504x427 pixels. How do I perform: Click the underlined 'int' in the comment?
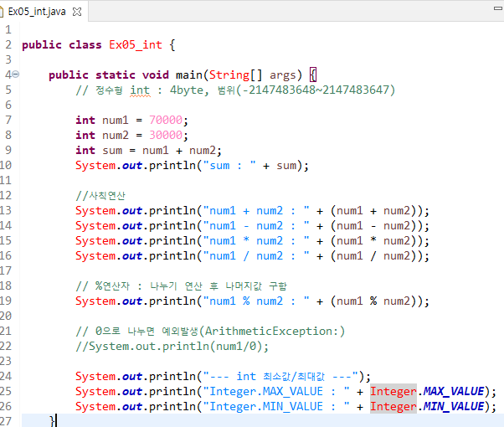point(140,90)
